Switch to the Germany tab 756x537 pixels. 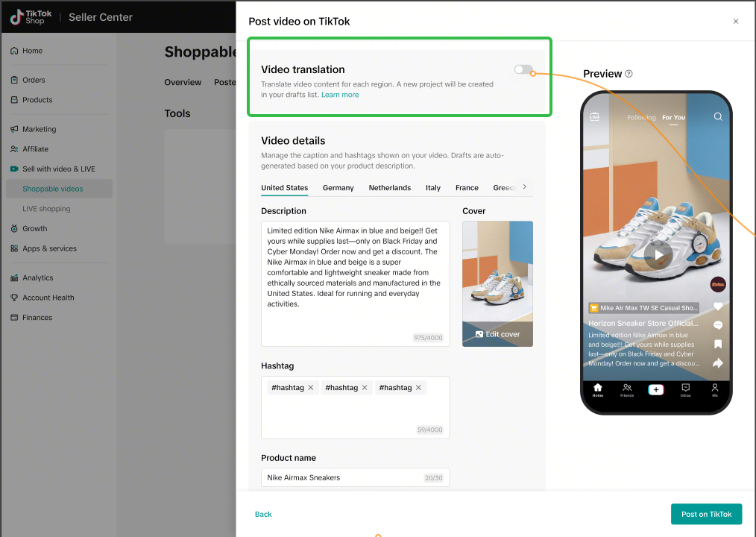click(338, 188)
